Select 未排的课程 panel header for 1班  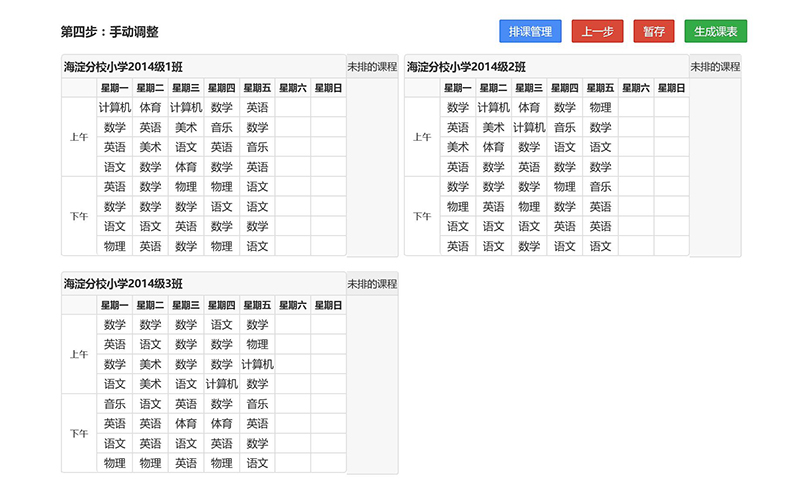point(372,66)
